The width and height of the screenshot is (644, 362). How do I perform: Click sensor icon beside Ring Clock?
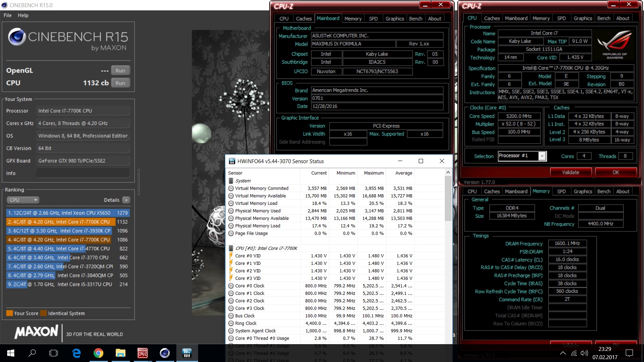(x=231, y=323)
